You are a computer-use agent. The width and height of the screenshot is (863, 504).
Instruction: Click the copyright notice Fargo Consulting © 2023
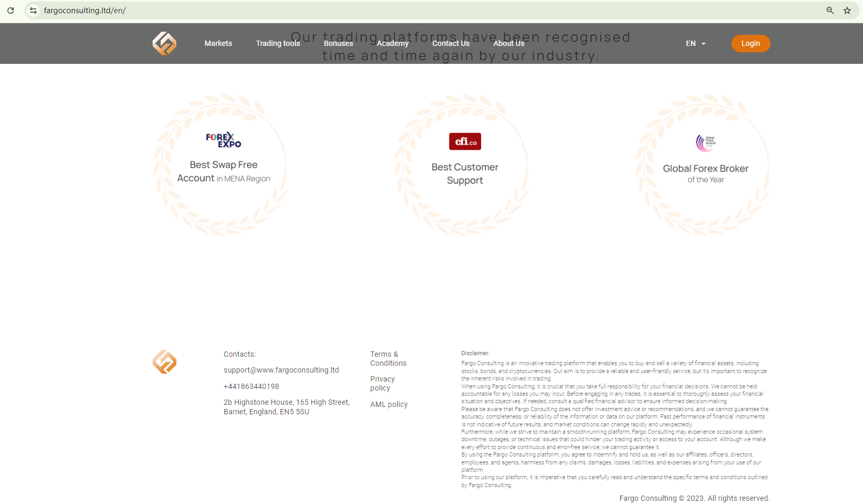coord(695,498)
